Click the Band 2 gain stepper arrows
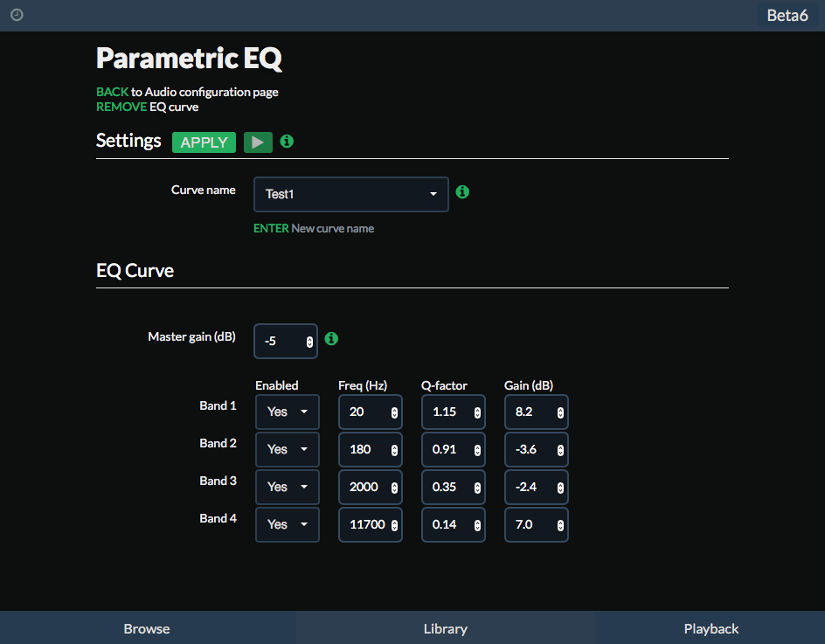 [560, 450]
